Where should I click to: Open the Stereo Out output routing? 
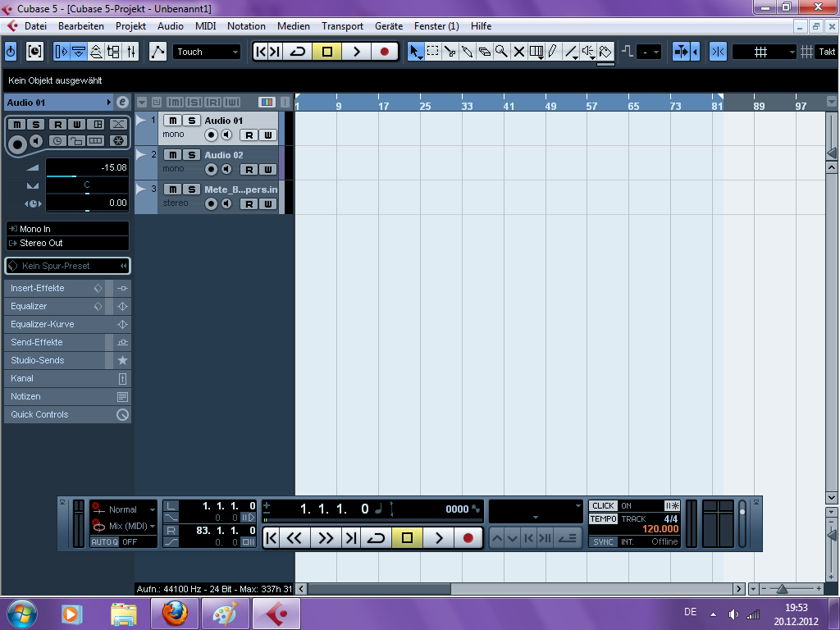tap(67, 243)
